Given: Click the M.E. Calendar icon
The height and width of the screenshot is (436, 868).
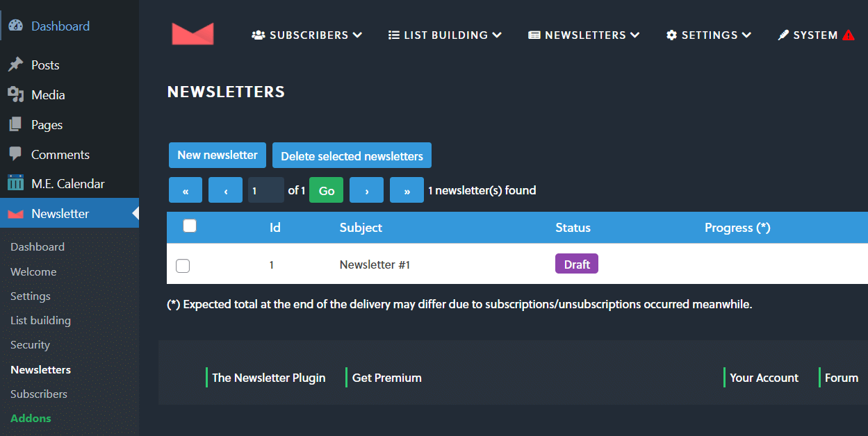Looking at the screenshot, I should (x=15, y=183).
